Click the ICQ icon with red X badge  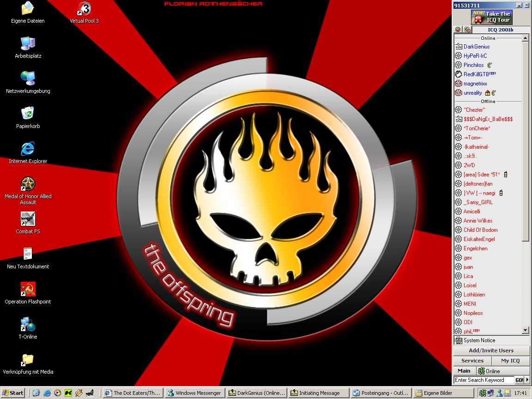coord(467,30)
